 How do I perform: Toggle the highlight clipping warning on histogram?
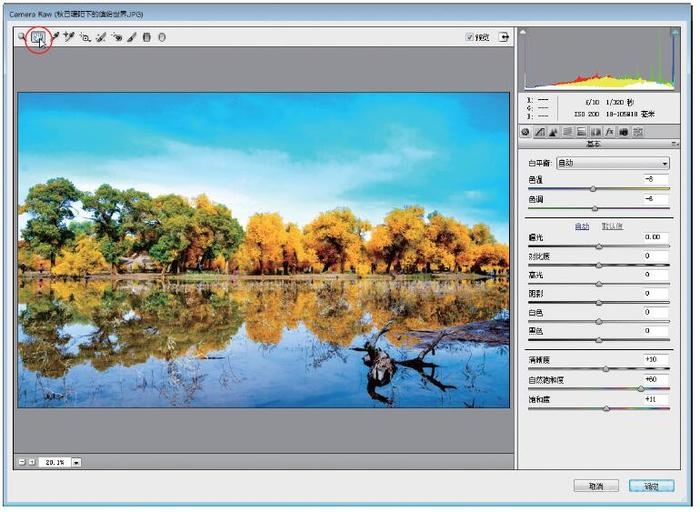pos(674,33)
